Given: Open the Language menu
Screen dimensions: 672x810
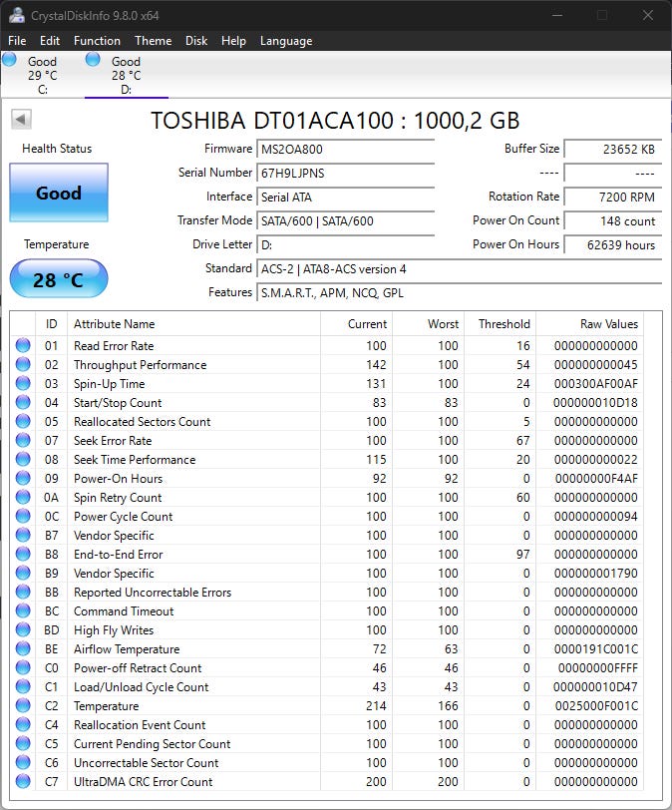Looking at the screenshot, I should pyautogui.click(x=286, y=41).
